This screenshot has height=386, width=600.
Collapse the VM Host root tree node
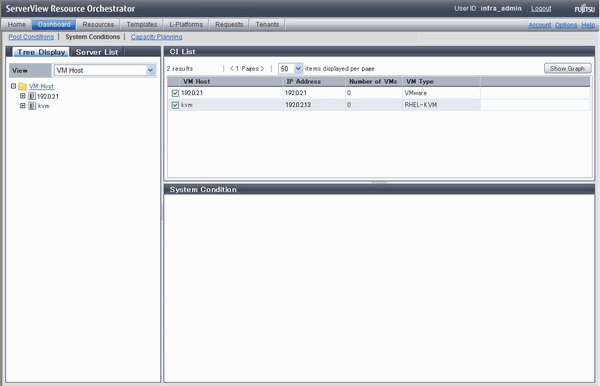click(13, 86)
